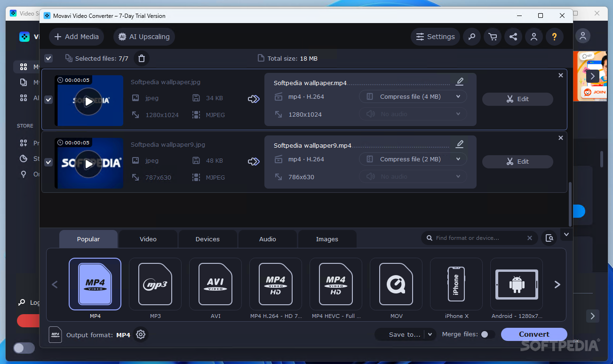Open AI Upscaling
Viewport: 613px width, 364px height.
[x=144, y=37]
